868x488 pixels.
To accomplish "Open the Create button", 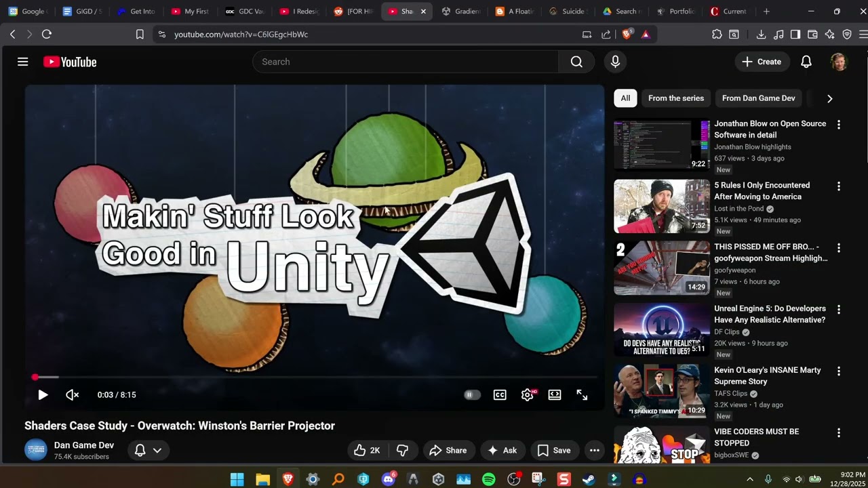I will [762, 62].
